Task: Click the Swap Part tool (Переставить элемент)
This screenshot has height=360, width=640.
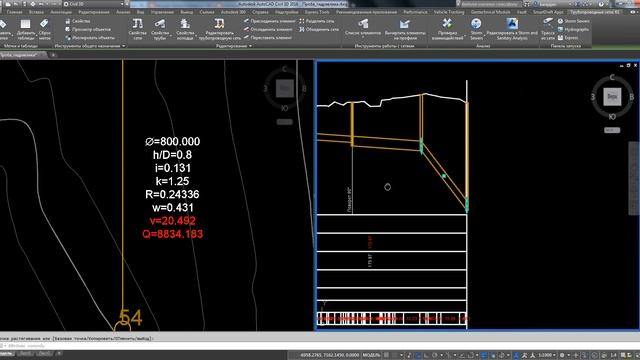Action: [x=268, y=38]
